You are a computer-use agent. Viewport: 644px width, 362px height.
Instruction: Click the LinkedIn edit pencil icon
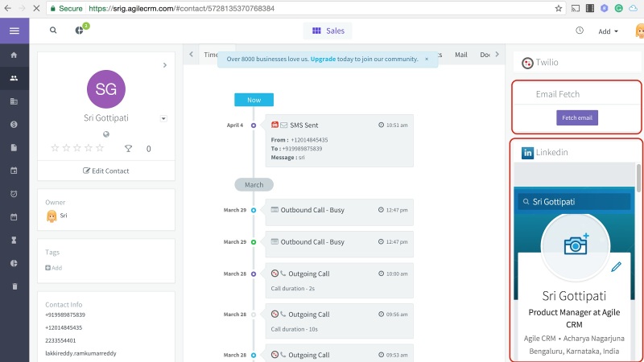point(616,267)
